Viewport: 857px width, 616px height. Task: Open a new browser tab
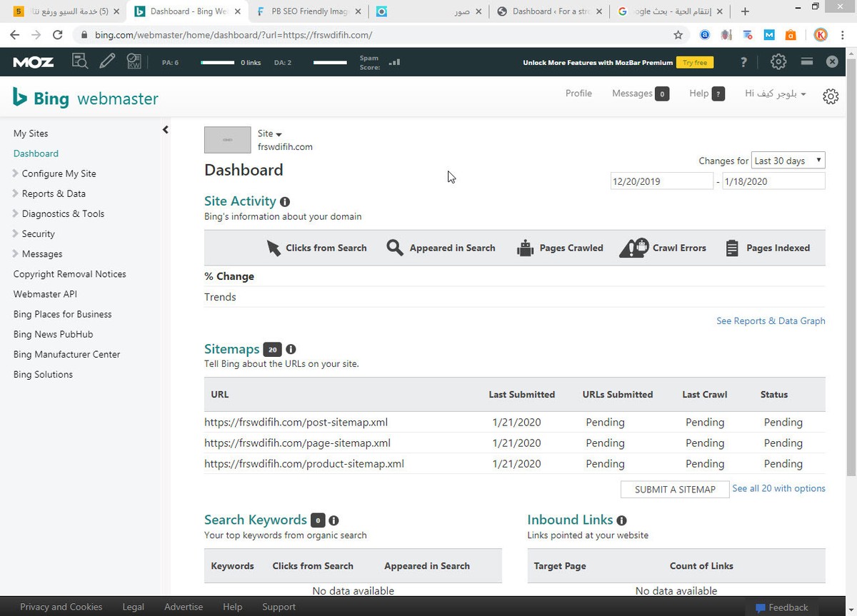coord(745,11)
